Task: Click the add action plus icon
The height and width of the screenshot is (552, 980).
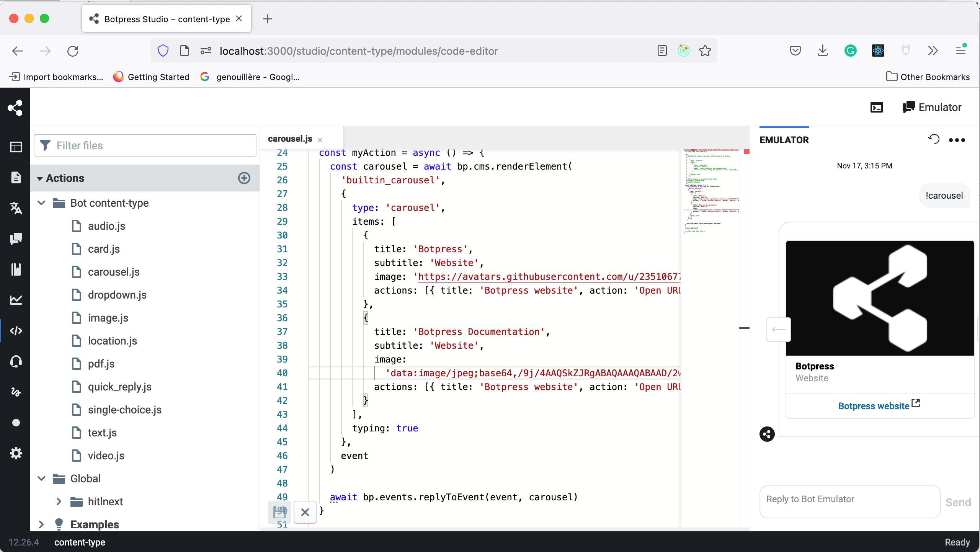Action: pyautogui.click(x=244, y=178)
